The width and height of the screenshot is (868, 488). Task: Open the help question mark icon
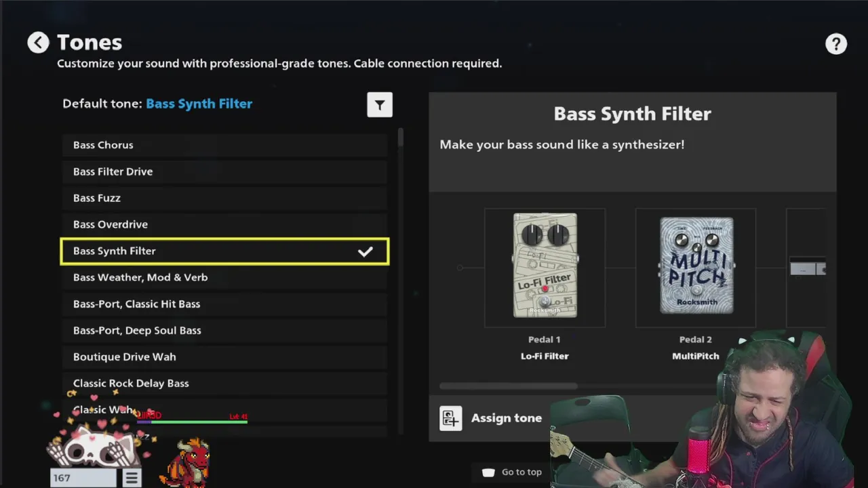pyautogui.click(x=836, y=44)
